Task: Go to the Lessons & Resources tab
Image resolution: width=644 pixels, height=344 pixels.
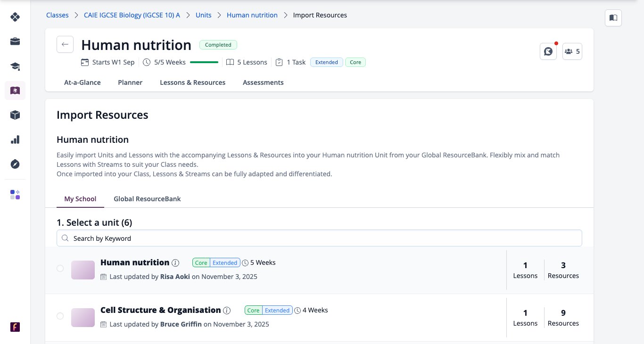Action: point(193,82)
